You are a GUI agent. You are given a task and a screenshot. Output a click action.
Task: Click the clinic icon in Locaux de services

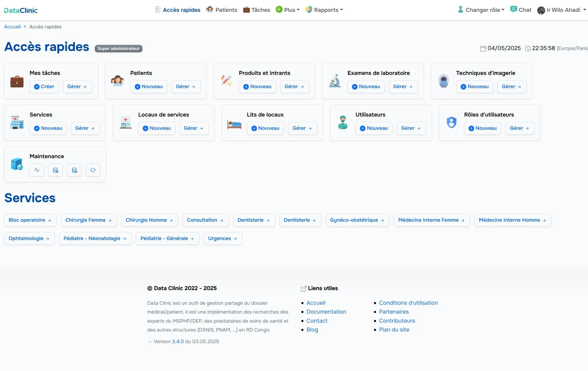(x=126, y=122)
